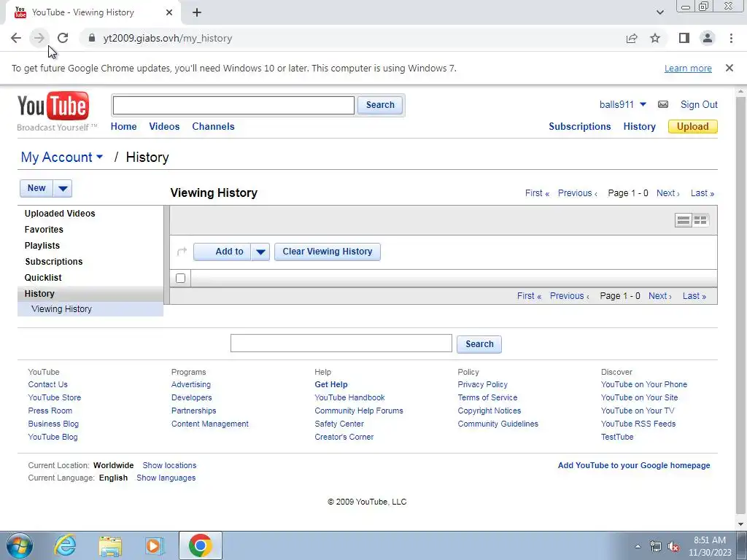Click the YouTube logo
The image size is (747, 560).
pos(53,106)
